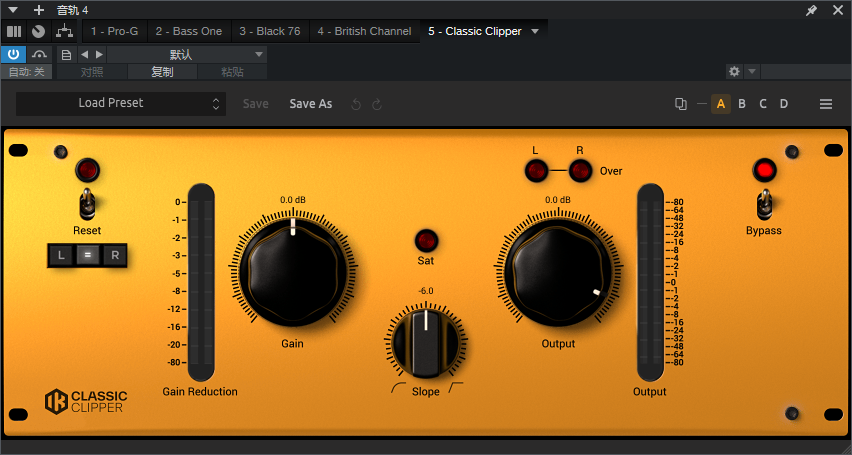This screenshot has height=455, width=852.
Task: Click the red Bypass LED lamp
Action: tap(765, 170)
